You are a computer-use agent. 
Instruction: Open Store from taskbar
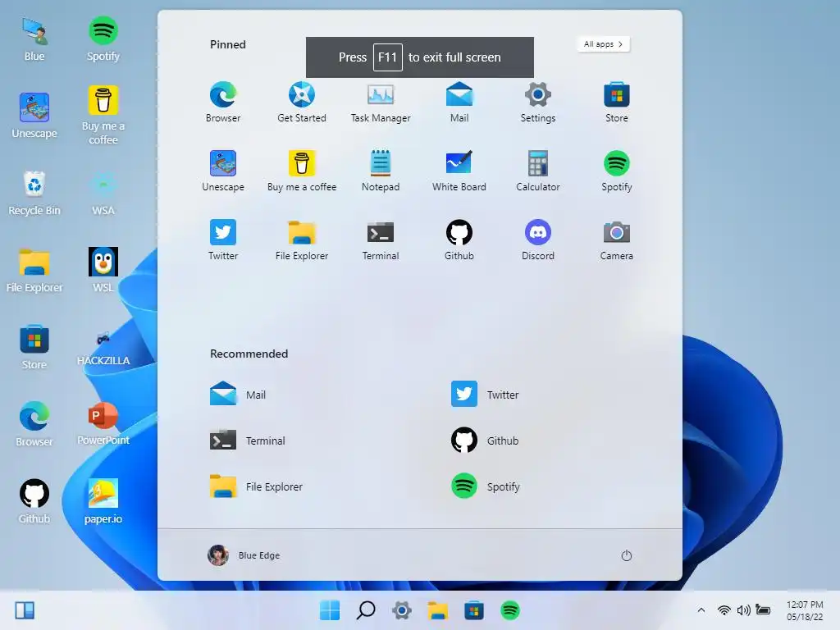coord(473,610)
